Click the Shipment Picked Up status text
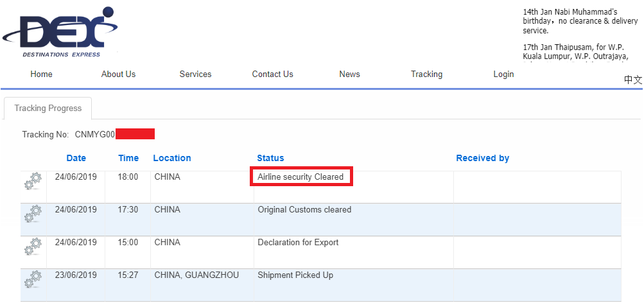The width and height of the screenshot is (644, 303). (295, 275)
